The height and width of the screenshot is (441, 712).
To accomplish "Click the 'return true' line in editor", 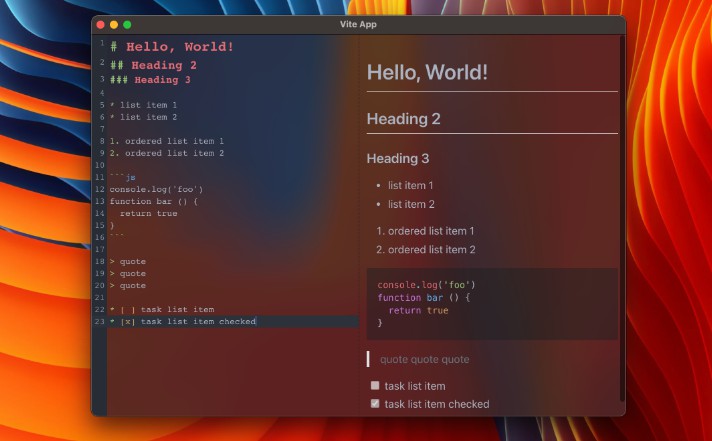I will 148,213.
